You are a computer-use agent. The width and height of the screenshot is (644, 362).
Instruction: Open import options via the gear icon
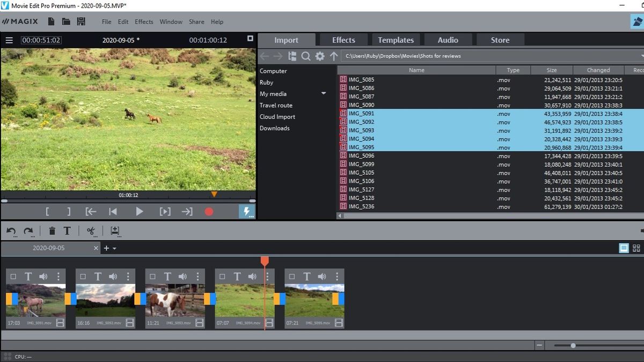pyautogui.click(x=320, y=56)
